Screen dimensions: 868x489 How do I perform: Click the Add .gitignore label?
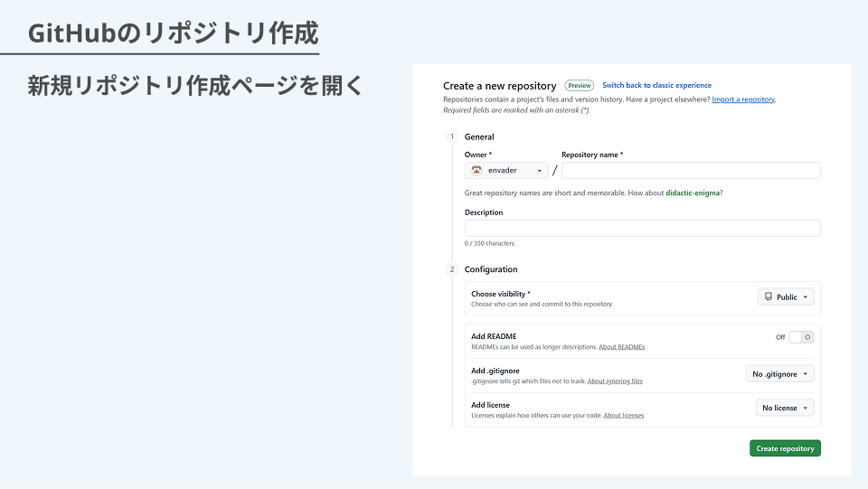[x=495, y=371]
